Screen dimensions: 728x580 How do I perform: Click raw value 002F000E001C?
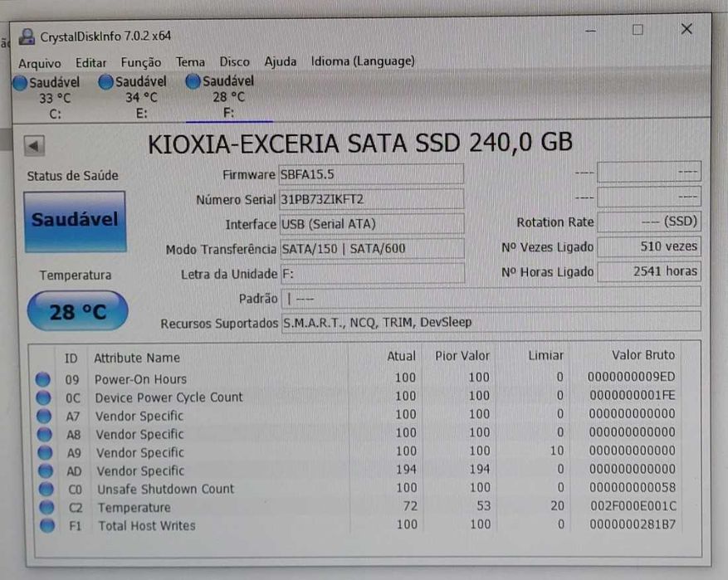[x=633, y=506]
